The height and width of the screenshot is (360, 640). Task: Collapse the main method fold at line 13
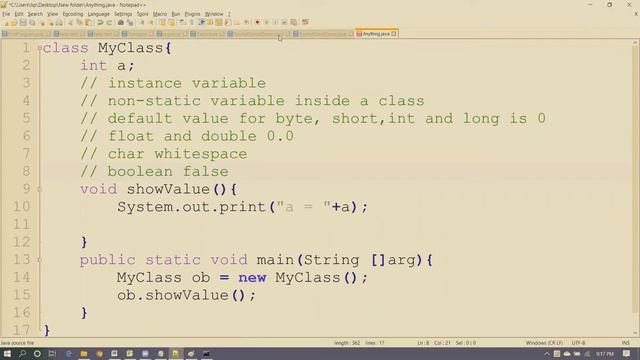[40, 260]
